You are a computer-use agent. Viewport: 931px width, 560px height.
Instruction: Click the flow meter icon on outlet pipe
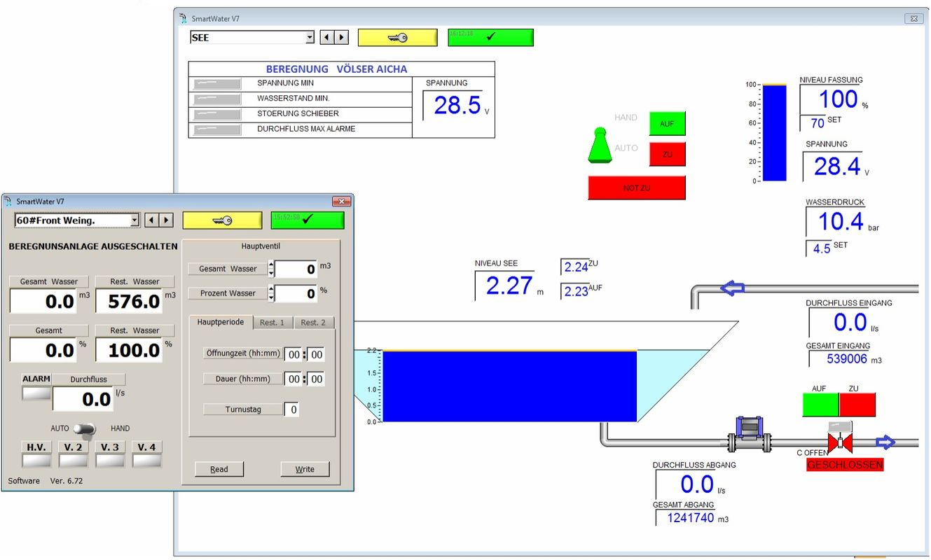(x=749, y=434)
